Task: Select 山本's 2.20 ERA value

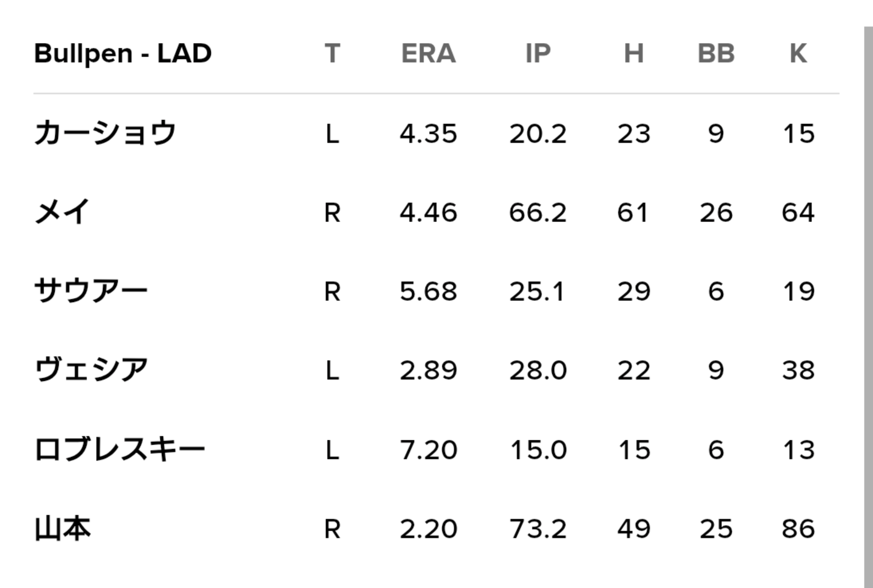Action: point(429,529)
